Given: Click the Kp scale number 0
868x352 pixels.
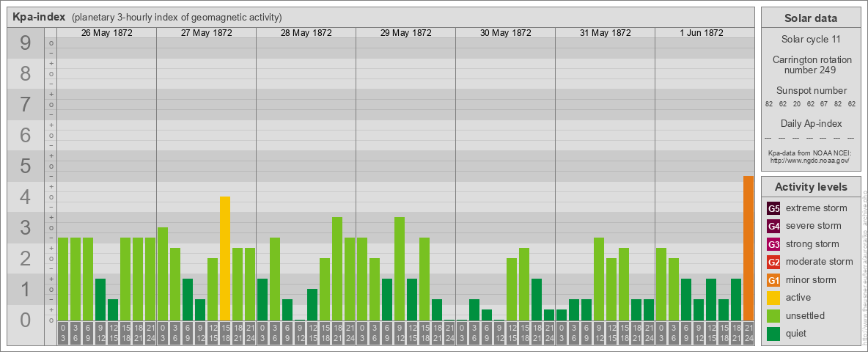Looking at the screenshot, I should click(26, 320).
